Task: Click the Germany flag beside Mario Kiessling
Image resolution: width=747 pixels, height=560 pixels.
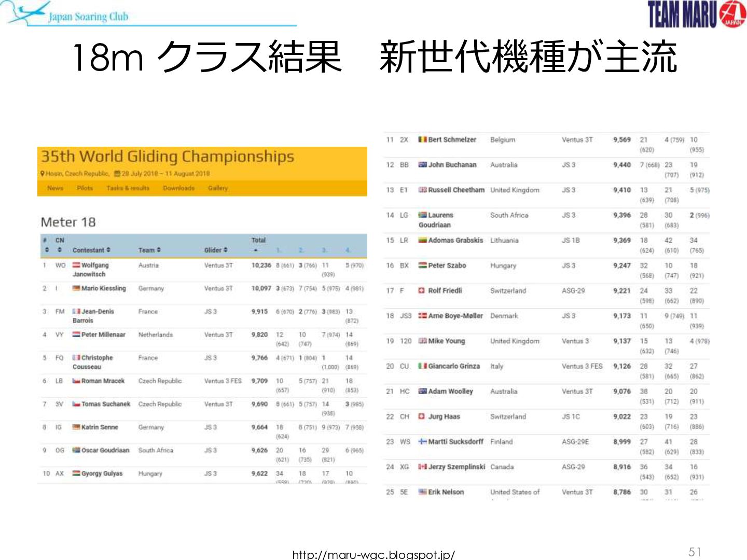Action: pyautogui.click(x=76, y=288)
